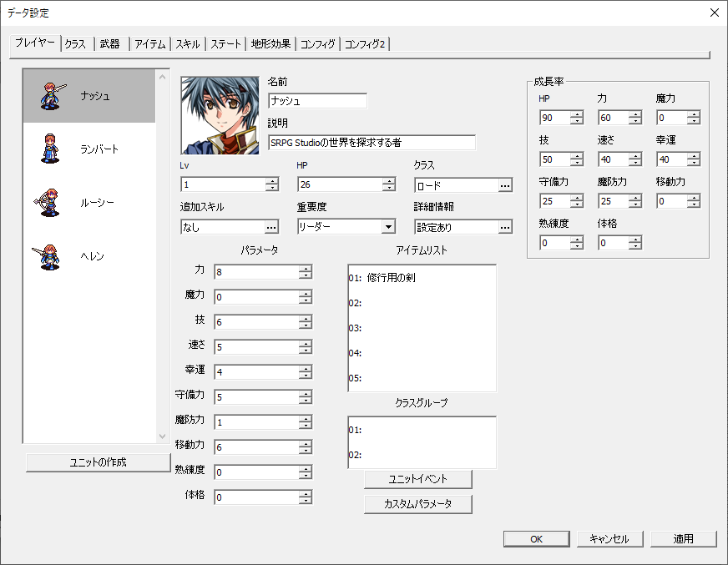This screenshot has height=565, width=728.
Task: Open the カスタムパラメータ editor
Action: (x=417, y=504)
